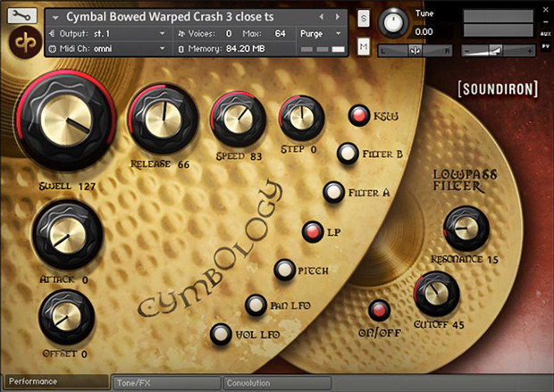The width and height of the screenshot is (554, 392).
Task: Click the SOUNDIRON bracketed logo text
Action: pos(499,89)
